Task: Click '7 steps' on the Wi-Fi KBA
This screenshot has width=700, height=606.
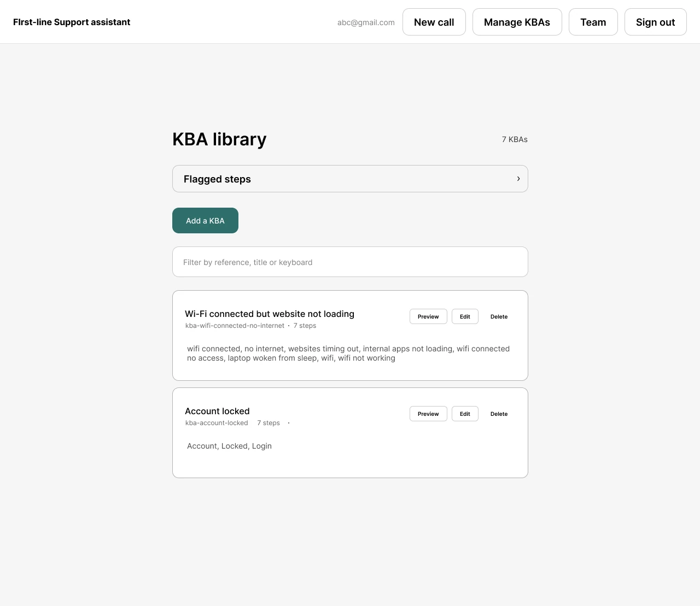Action: click(305, 326)
